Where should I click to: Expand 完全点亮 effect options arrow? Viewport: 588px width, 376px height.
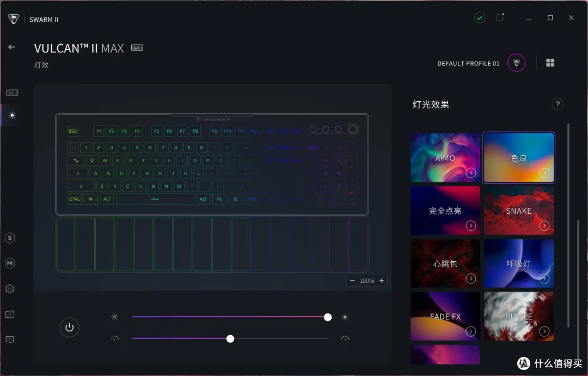point(471,226)
